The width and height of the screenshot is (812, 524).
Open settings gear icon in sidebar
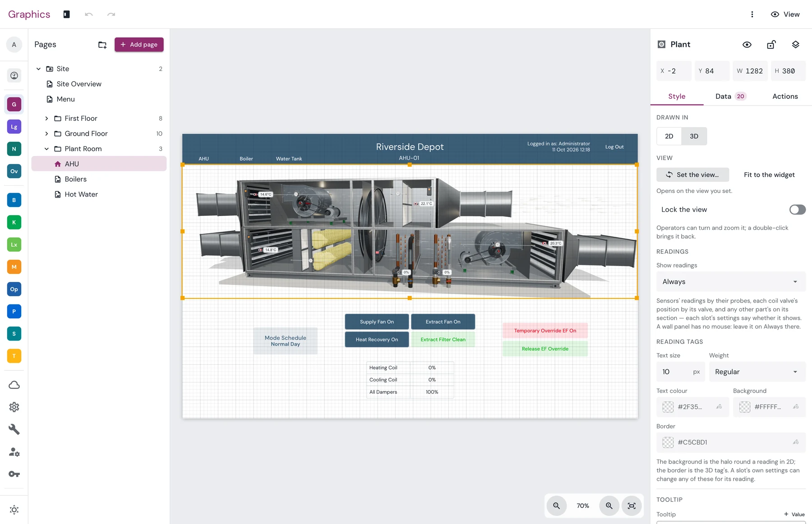pos(14,407)
